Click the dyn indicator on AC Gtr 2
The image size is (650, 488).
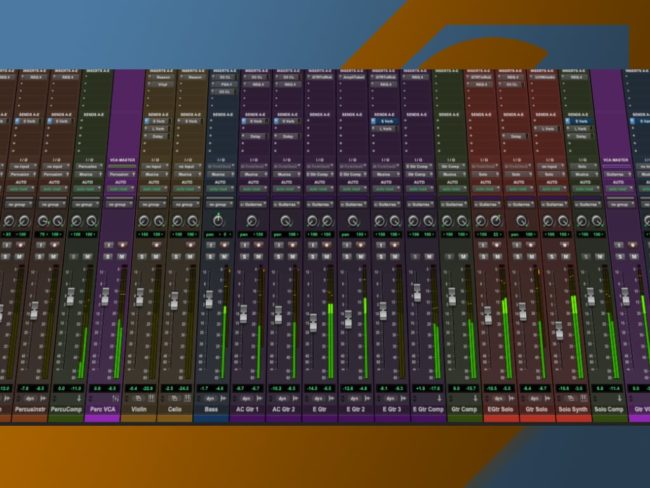click(283, 398)
